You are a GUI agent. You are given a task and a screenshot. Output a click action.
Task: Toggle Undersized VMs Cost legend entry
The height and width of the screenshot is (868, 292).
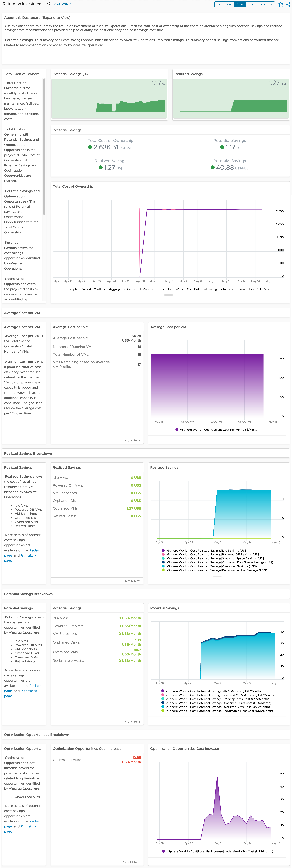pos(217,851)
